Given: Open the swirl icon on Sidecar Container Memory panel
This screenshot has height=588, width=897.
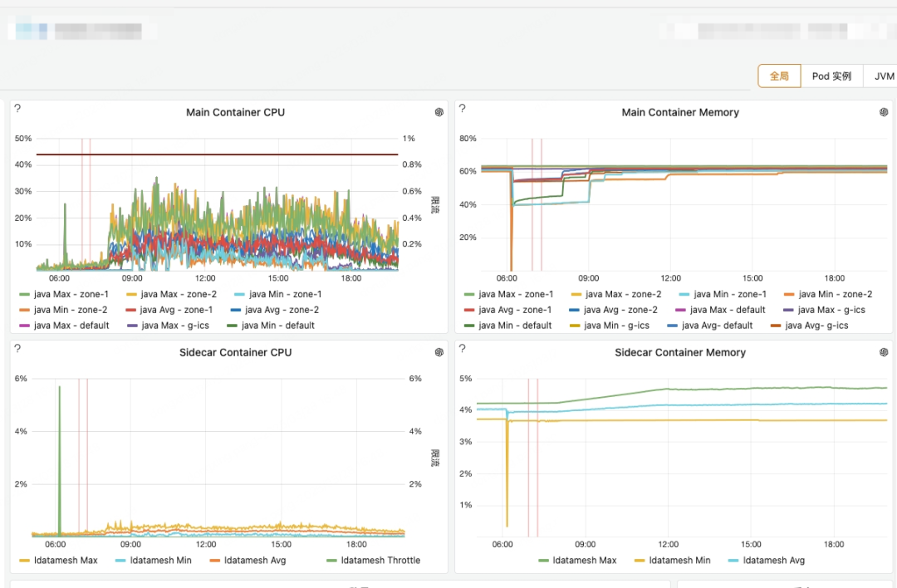Looking at the screenshot, I should [884, 353].
